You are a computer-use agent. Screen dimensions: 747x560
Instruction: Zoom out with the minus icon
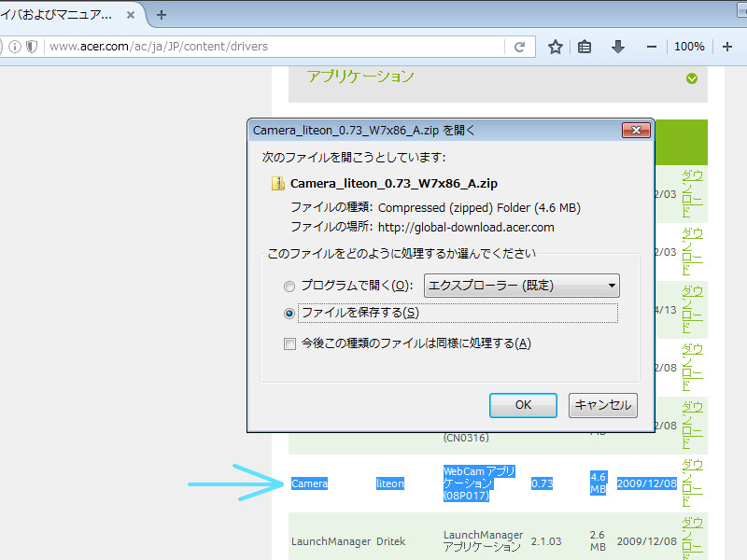(652, 47)
